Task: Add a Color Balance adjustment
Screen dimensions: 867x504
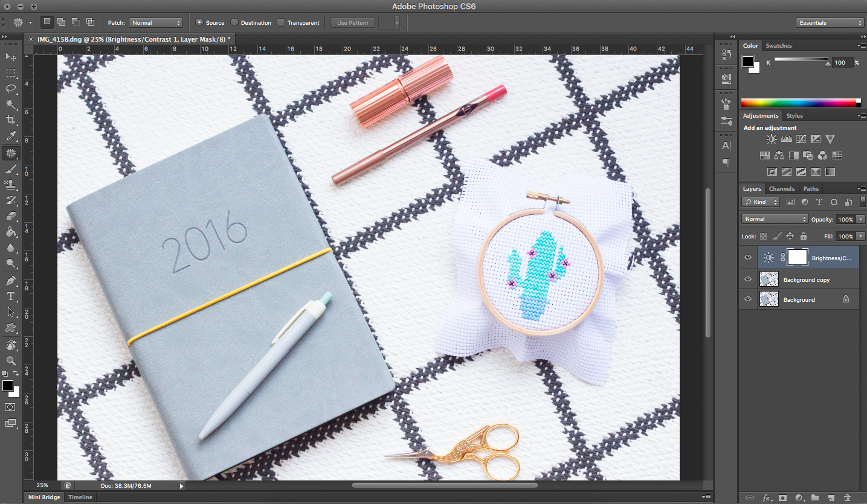Action: (779, 156)
